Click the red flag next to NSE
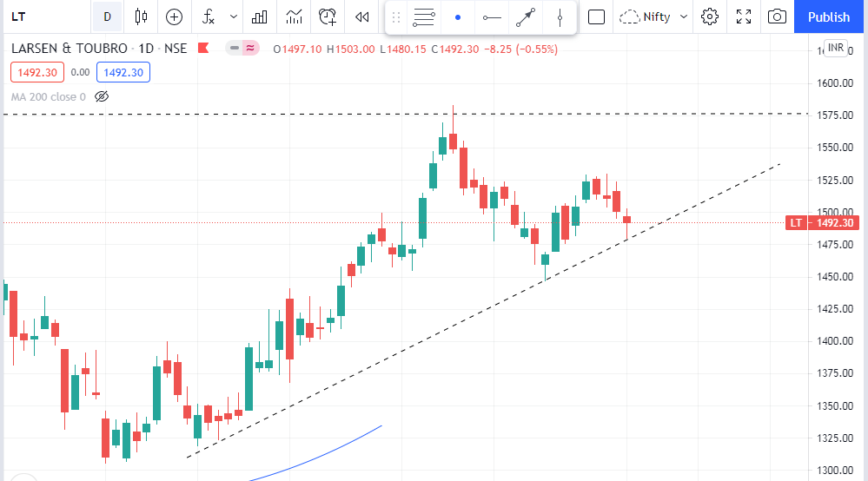 tap(203, 48)
